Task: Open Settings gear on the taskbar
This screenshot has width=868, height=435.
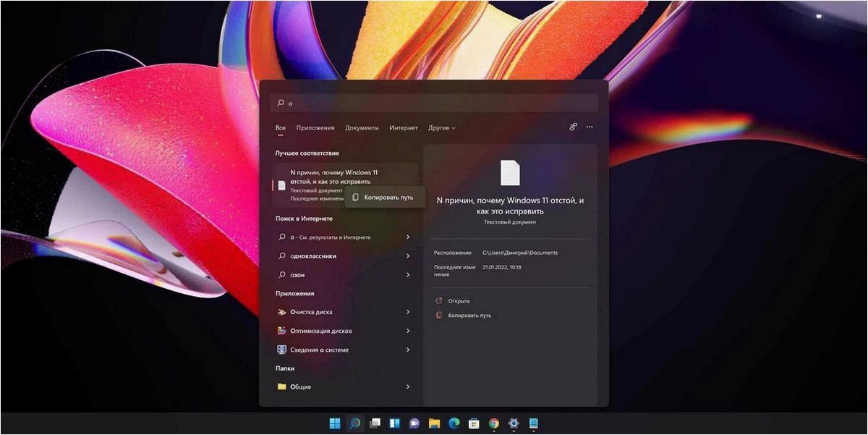Action: tap(514, 423)
